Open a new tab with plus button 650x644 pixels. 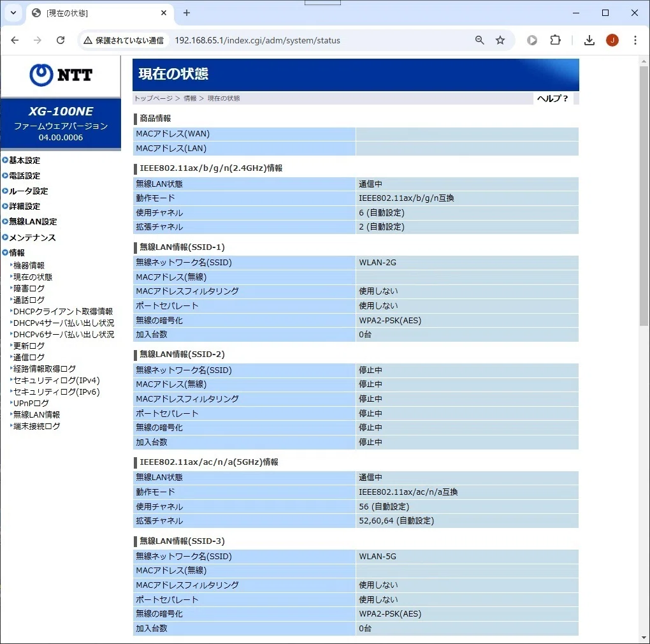point(187,13)
